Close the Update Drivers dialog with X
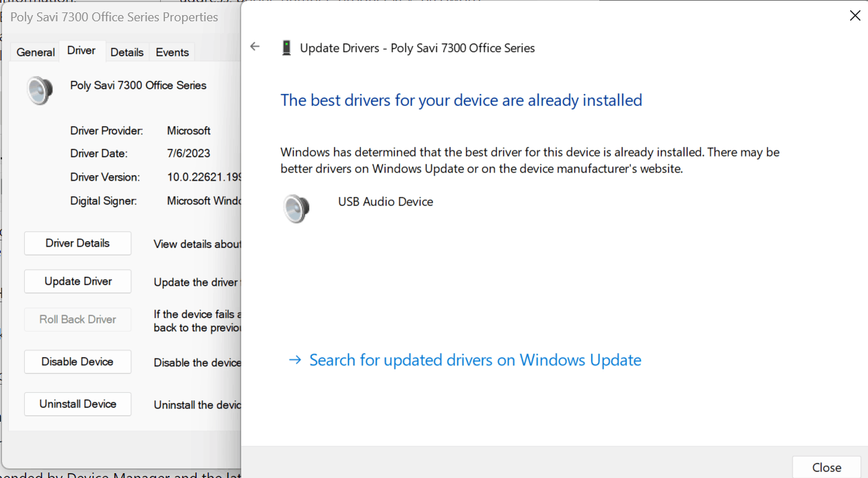Viewport: 868px width, 478px height. 855,16
